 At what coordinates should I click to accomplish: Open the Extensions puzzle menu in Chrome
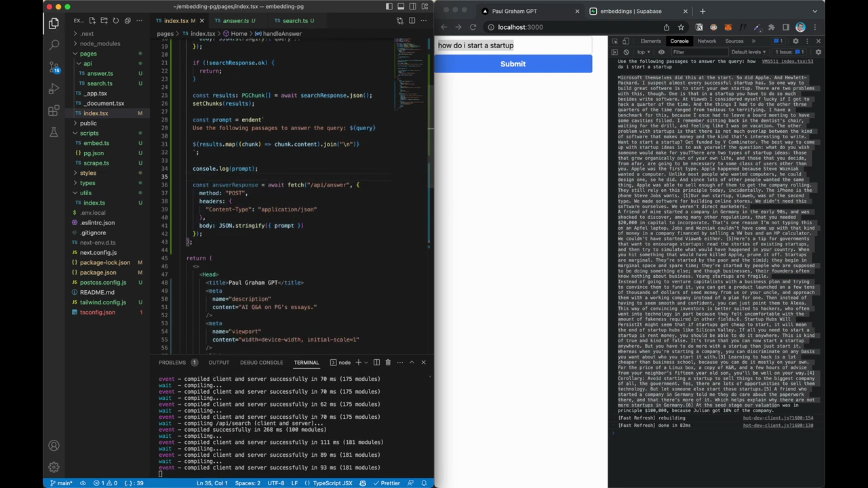(x=771, y=27)
